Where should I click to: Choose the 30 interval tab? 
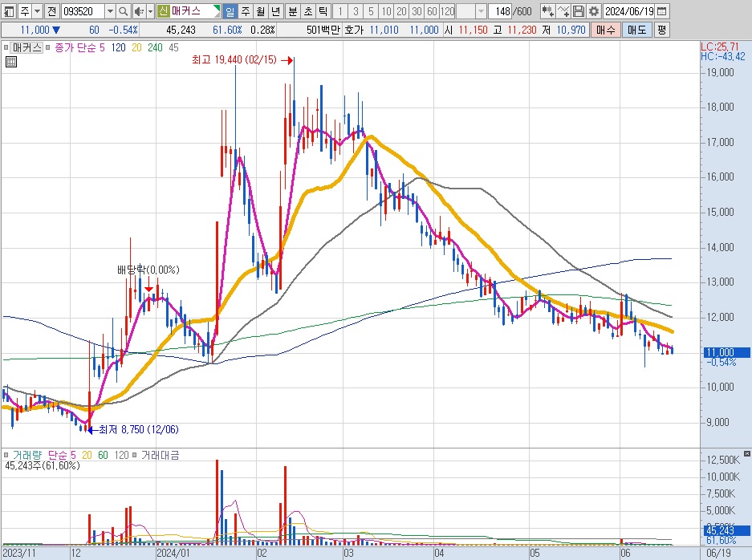point(417,11)
